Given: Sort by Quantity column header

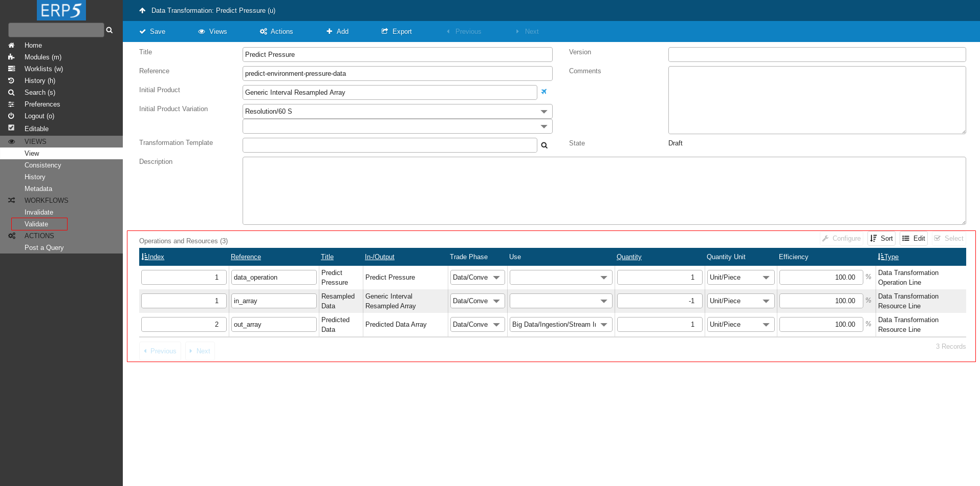Looking at the screenshot, I should click(x=629, y=257).
